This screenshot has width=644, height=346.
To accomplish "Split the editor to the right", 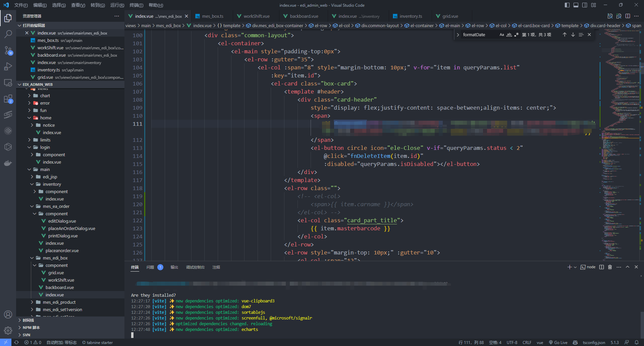I will [x=628, y=16].
